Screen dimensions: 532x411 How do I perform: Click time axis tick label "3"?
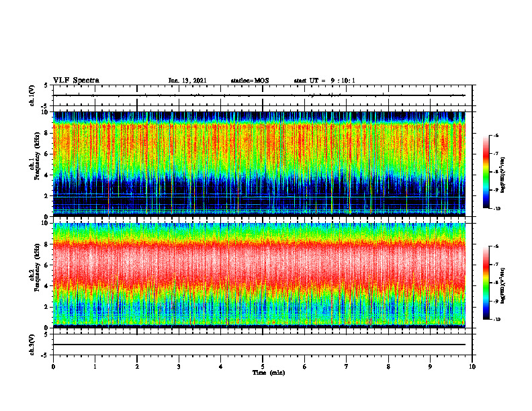pos(179,367)
